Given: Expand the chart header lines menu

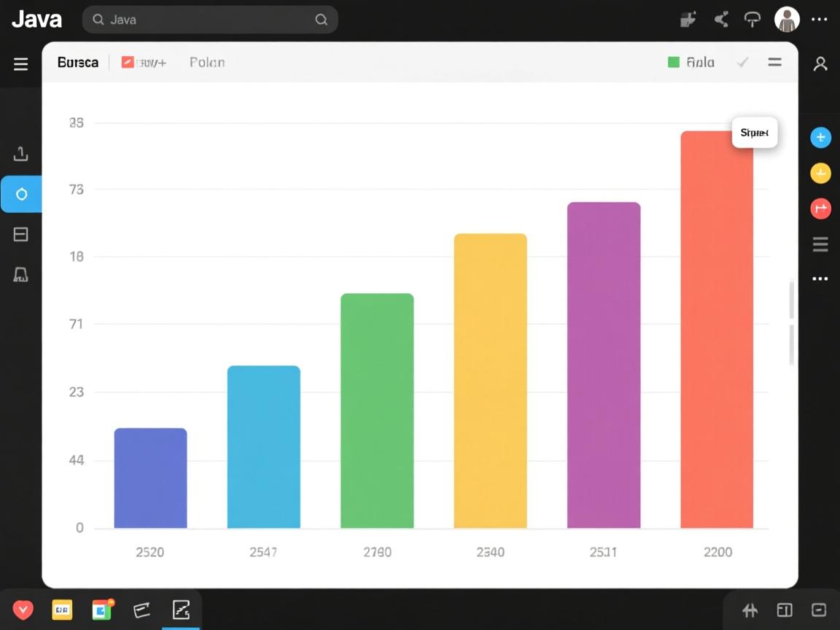Looking at the screenshot, I should [x=774, y=63].
